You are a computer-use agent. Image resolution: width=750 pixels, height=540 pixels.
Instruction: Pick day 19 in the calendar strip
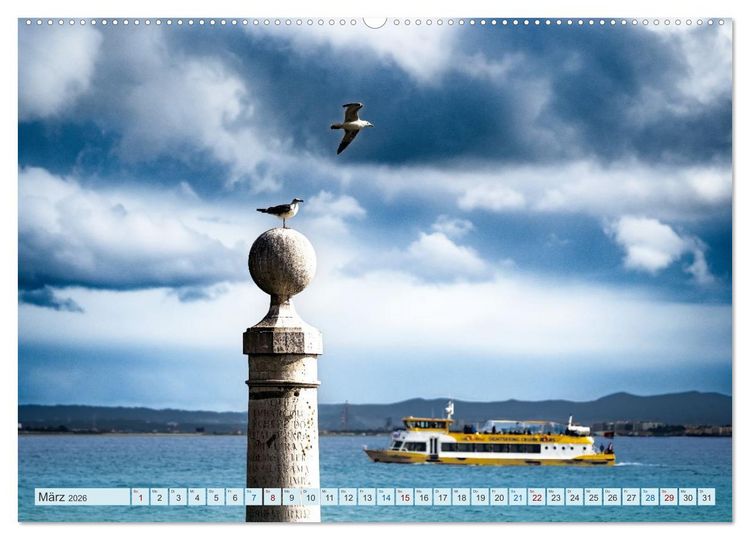480,497
